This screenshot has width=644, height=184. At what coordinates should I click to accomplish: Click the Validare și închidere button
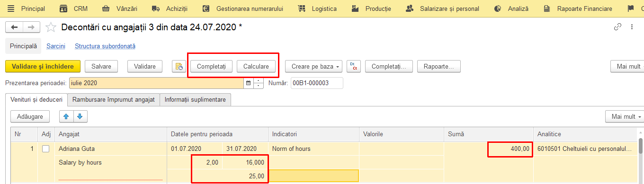pyautogui.click(x=43, y=67)
